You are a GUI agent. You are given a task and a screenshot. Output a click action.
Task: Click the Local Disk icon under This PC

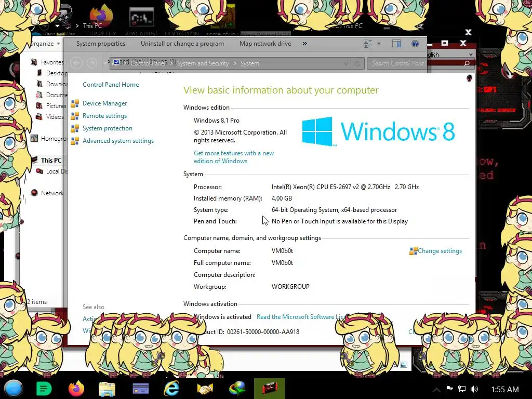39,171
